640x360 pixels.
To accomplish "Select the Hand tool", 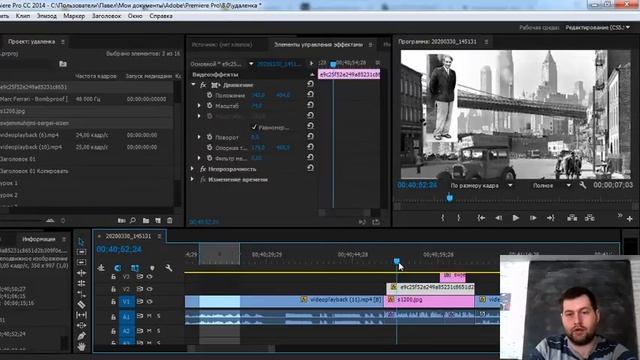I will (81, 347).
